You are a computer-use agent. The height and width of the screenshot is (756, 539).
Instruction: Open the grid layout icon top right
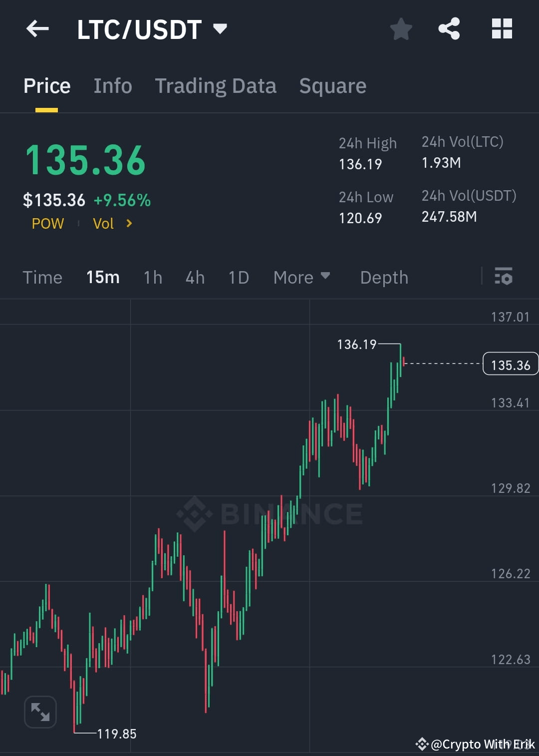pos(502,28)
